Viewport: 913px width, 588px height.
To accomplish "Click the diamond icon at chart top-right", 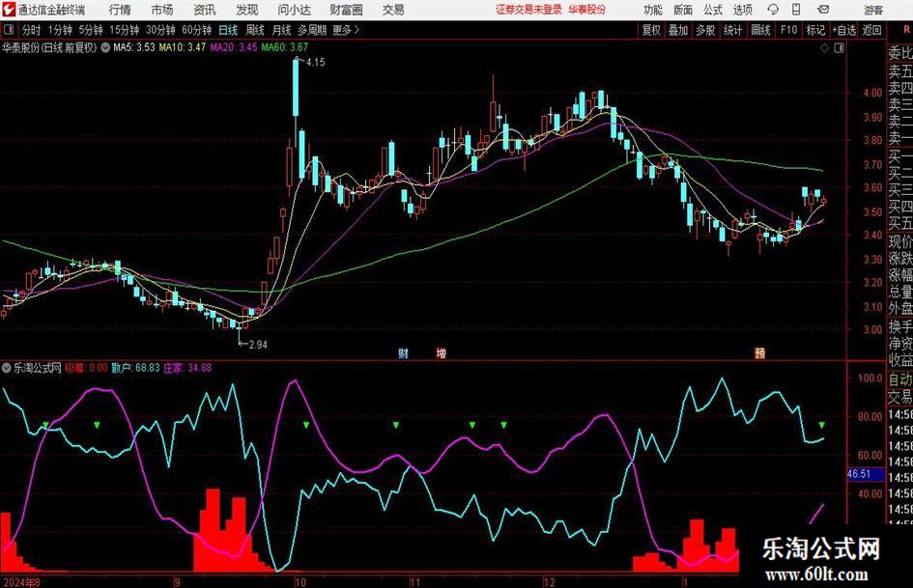I will 824,48.
